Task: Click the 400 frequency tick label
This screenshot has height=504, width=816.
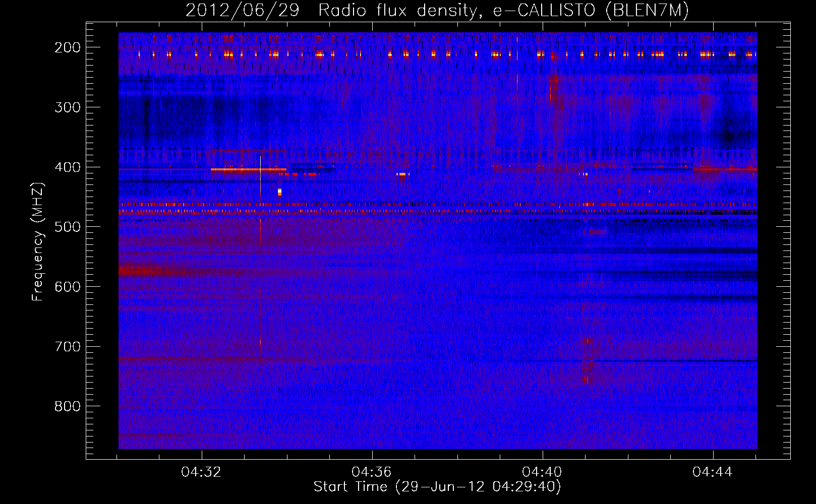Action: [68, 167]
